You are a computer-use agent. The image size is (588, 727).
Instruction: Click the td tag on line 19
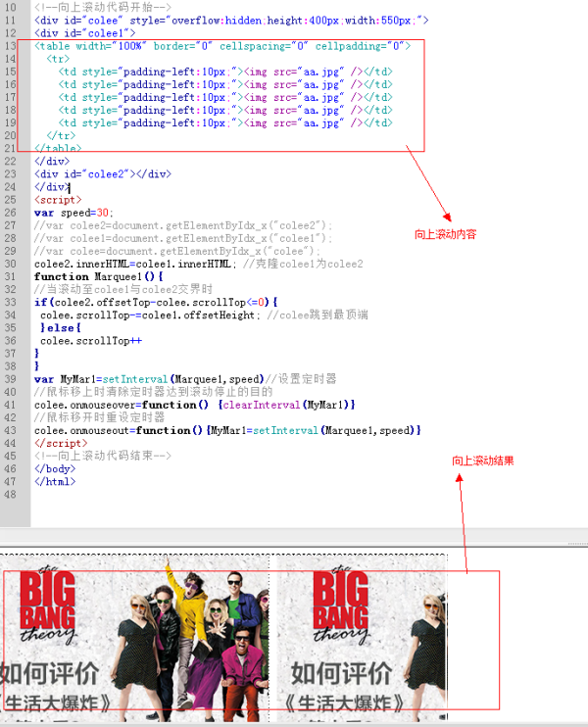pyautogui.click(x=225, y=122)
